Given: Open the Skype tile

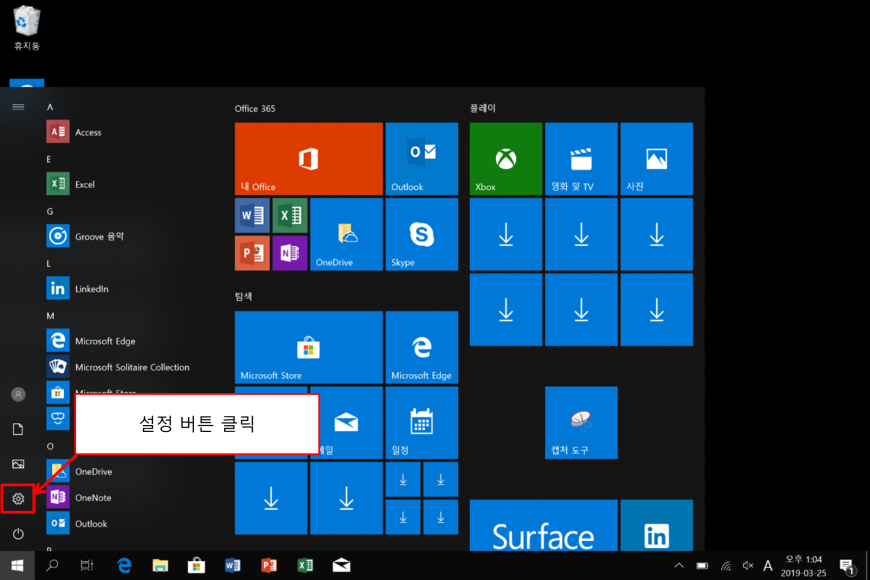Looking at the screenshot, I should [422, 234].
